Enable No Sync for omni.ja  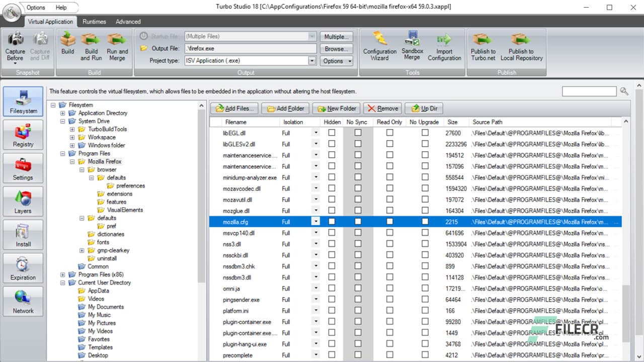tap(357, 289)
